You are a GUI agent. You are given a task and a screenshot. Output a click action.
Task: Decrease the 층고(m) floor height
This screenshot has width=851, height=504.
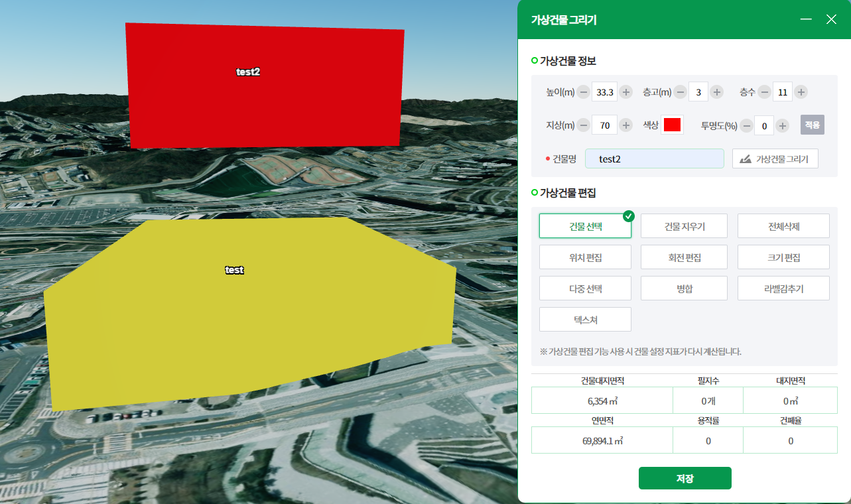(680, 92)
